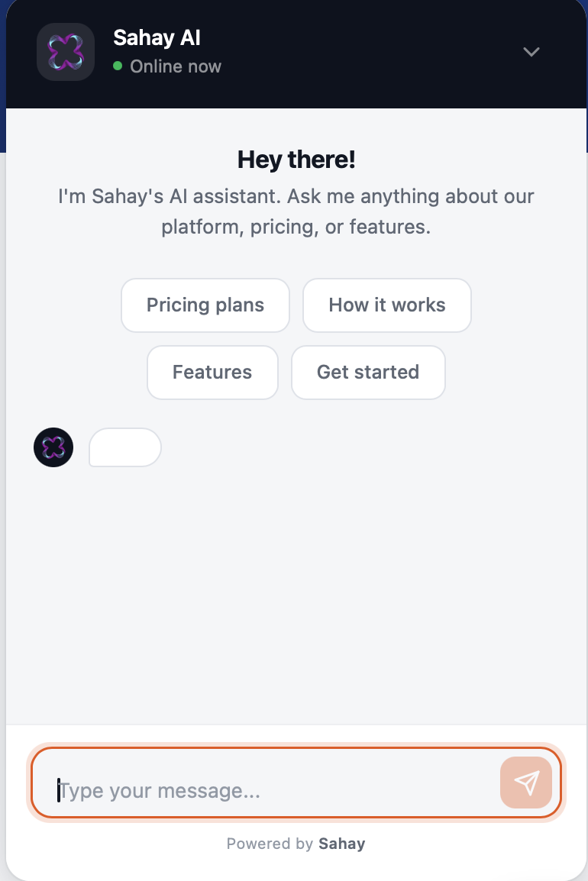Select the Pricing plans quick reply
This screenshot has height=881, width=588.
click(x=205, y=305)
